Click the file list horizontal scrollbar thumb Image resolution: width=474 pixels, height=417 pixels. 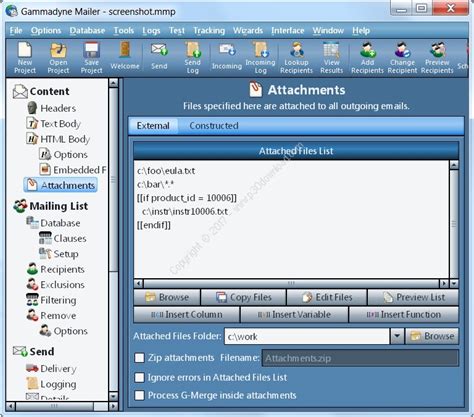291,284
